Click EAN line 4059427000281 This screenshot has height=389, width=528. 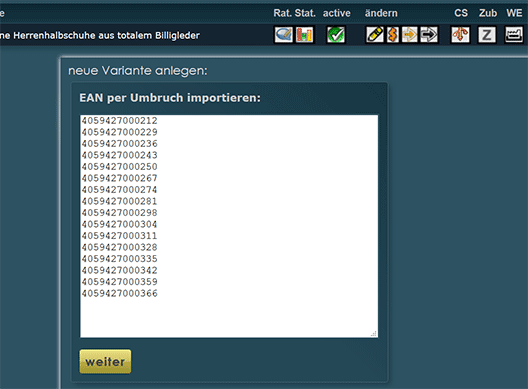point(120,201)
